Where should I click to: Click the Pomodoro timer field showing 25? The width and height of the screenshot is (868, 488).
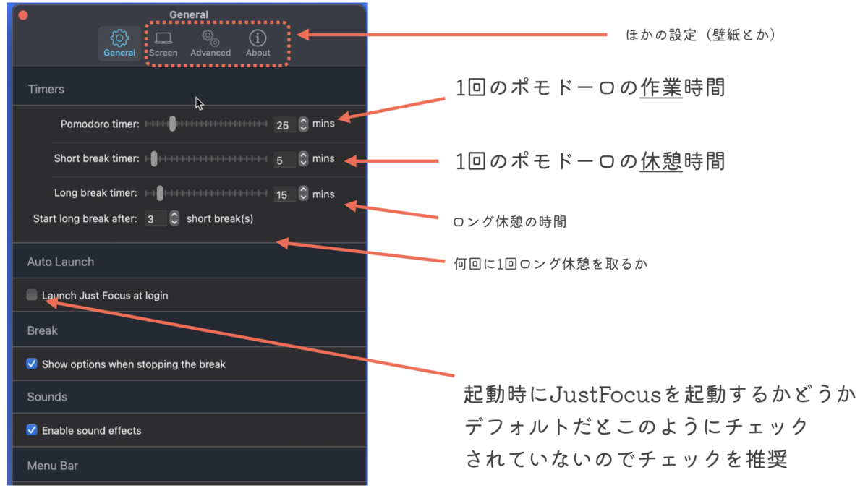pos(285,125)
